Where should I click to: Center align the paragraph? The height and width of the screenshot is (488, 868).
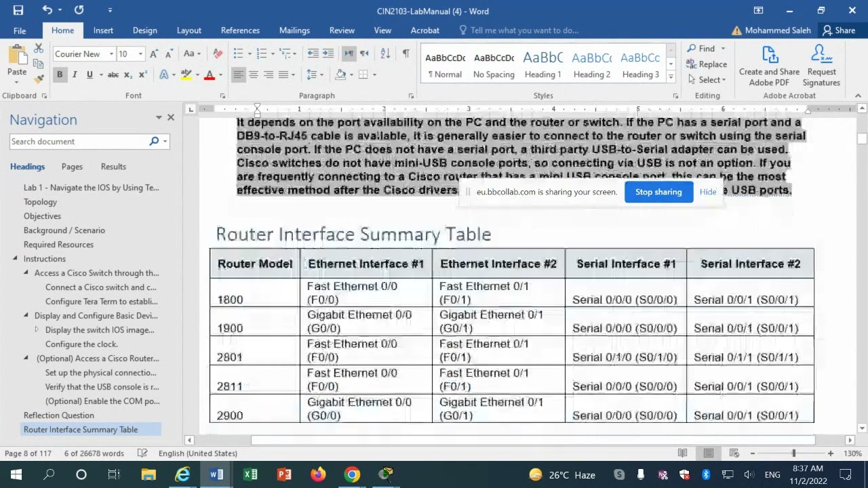coord(254,75)
